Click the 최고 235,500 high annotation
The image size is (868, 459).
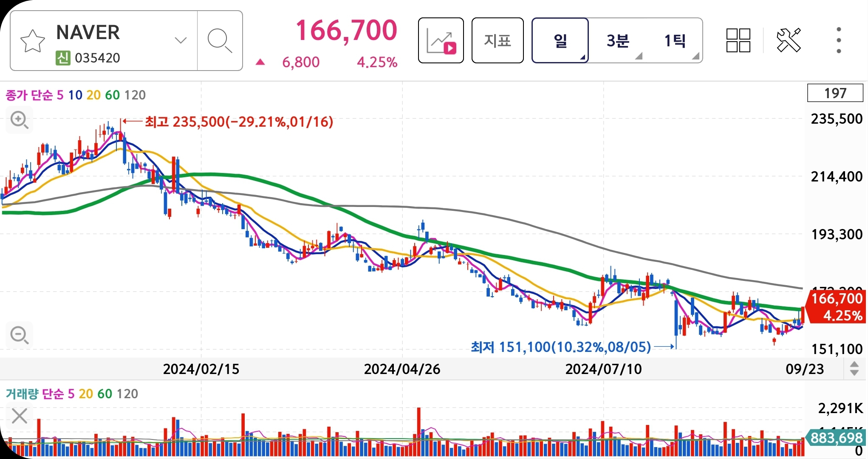click(x=239, y=122)
